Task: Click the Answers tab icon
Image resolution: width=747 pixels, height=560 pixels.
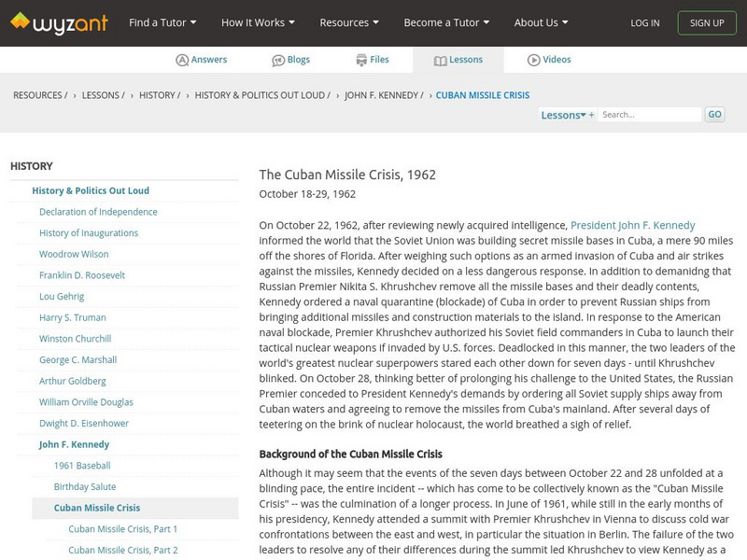Action: (182, 60)
